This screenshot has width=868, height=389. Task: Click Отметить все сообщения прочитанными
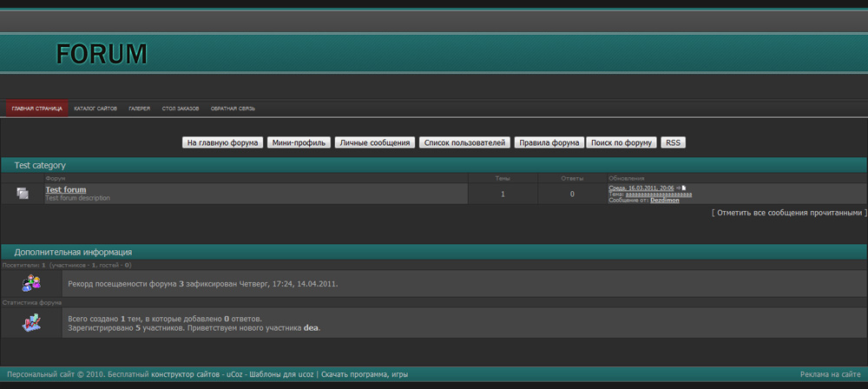point(789,213)
